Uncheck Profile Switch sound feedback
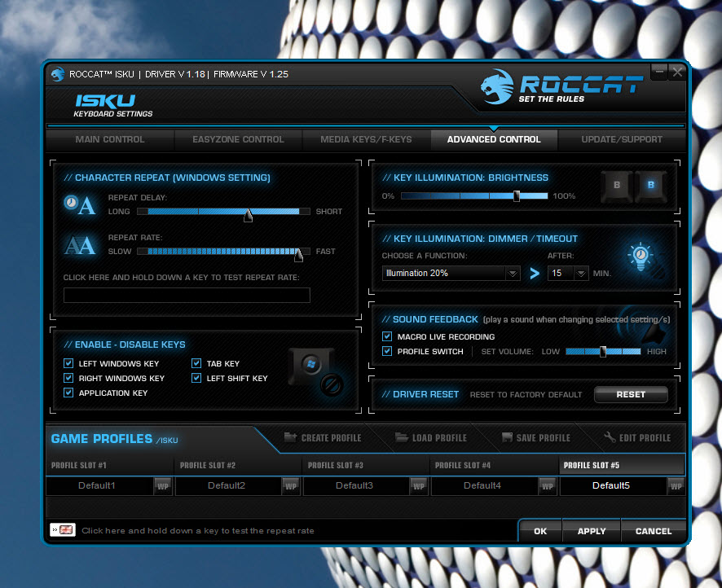 tap(387, 351)
